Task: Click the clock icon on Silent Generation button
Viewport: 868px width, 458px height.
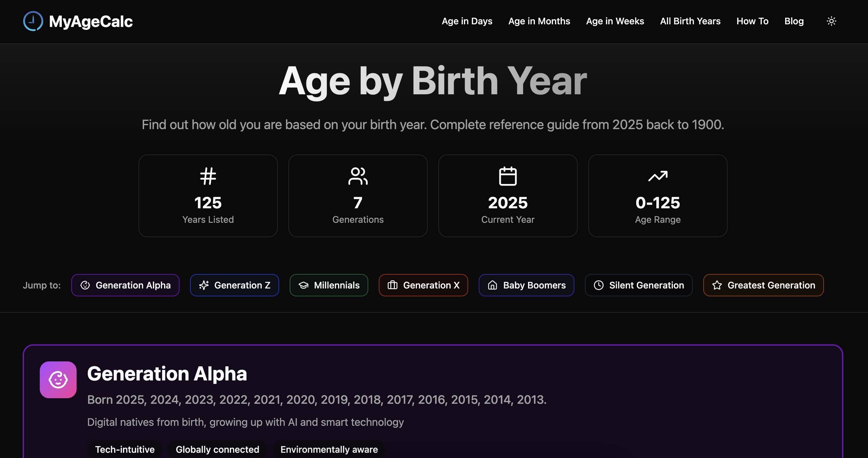Action: 598,285
